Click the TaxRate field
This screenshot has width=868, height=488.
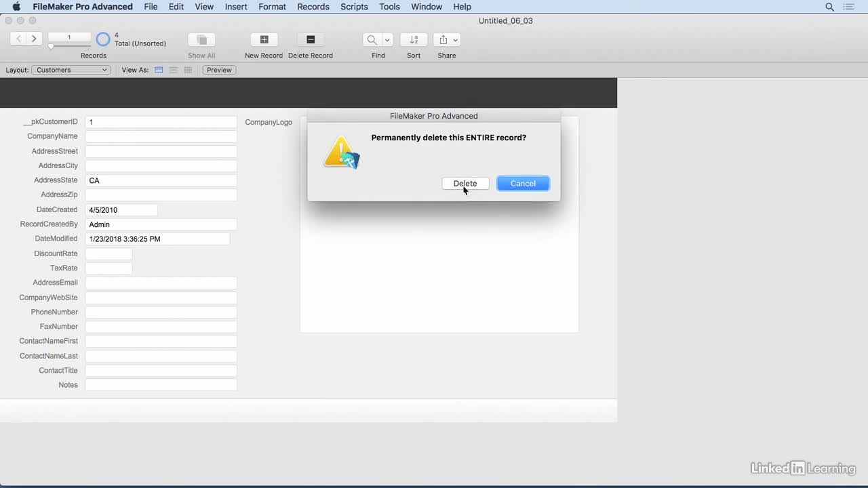pos(108,268)
